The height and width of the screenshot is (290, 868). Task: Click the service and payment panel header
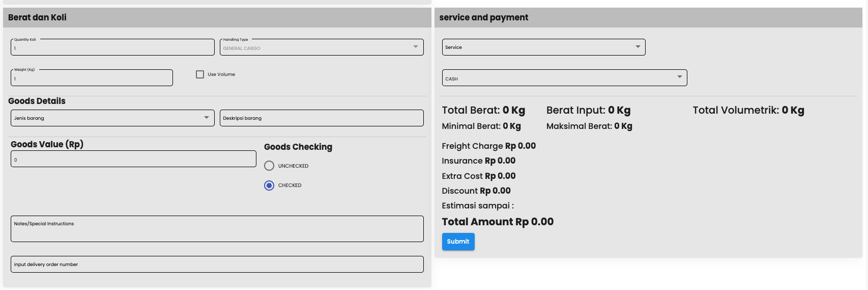point(483,17)
